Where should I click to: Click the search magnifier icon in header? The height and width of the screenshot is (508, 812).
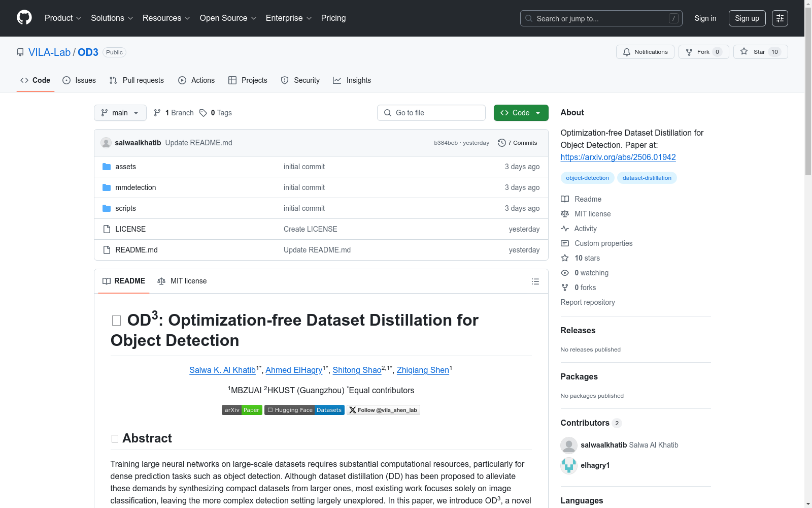529,18
